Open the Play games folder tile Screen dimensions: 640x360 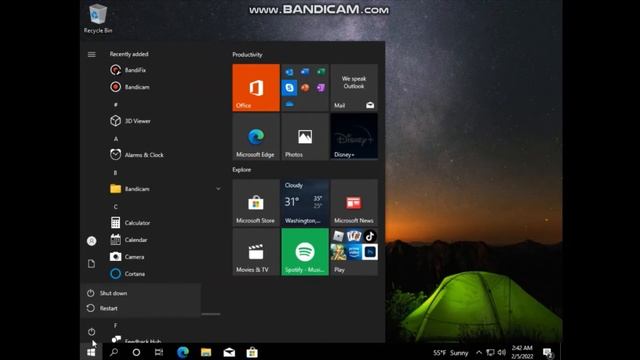354,252
